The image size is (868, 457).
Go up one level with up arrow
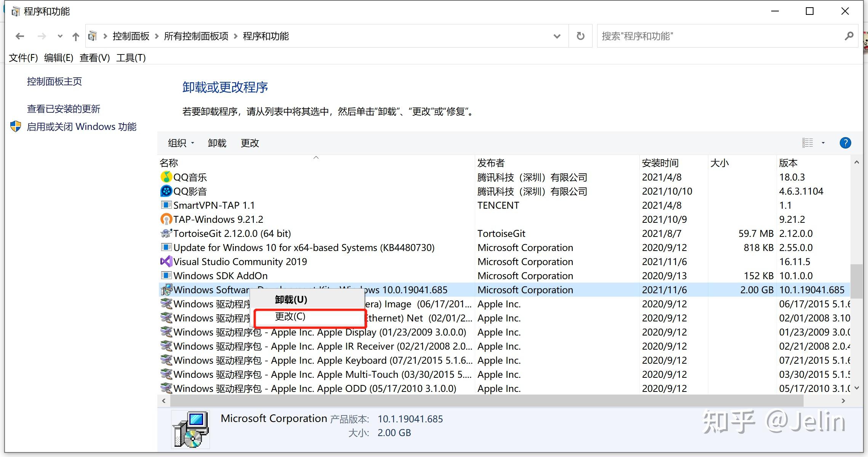75,36
